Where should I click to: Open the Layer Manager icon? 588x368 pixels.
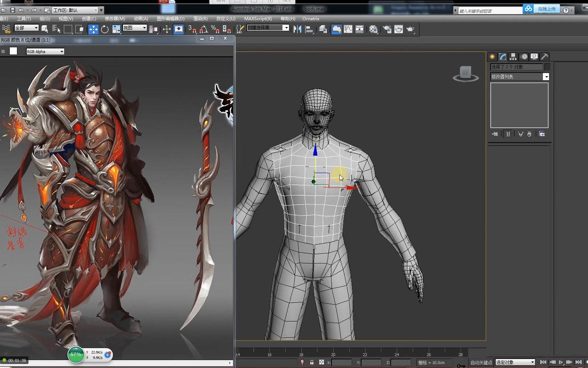pyautogui.click(x=323, y=29)
